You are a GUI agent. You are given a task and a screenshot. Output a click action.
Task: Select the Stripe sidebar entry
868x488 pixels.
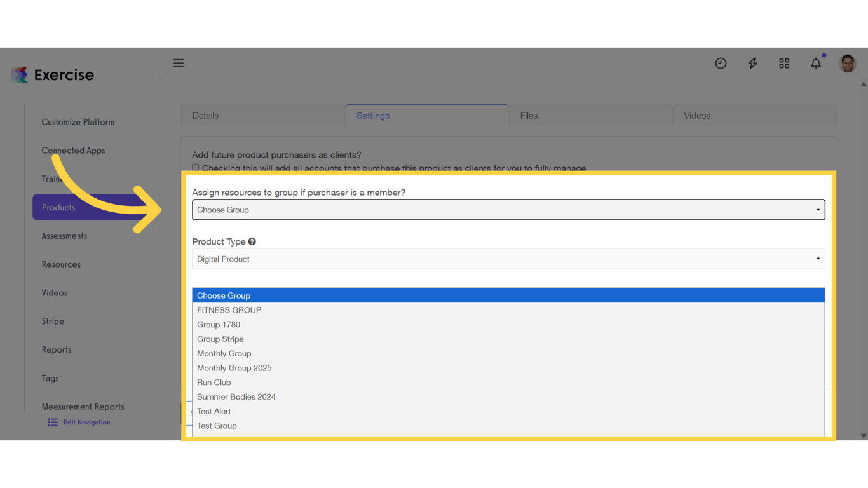pos(52,321)
